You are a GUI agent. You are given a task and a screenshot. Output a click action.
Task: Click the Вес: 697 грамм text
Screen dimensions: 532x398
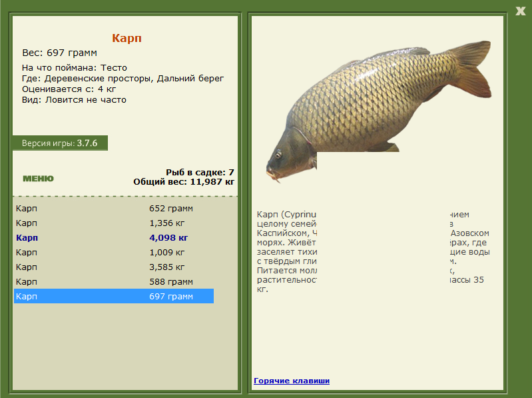[60, 53]
